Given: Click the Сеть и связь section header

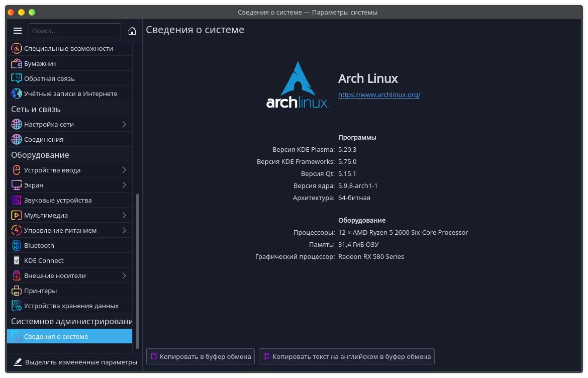Looking at the screenshot, I should pos(36,109).
